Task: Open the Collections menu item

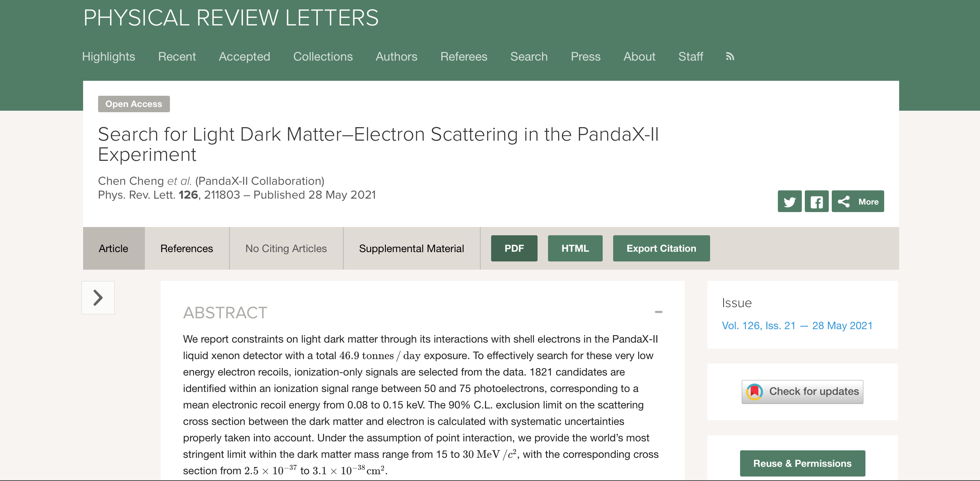Action: pos(323,56)
